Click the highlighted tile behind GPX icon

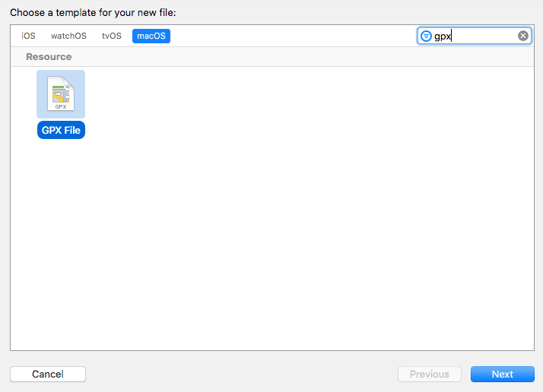pyautogui.click(x=78, y=77)
